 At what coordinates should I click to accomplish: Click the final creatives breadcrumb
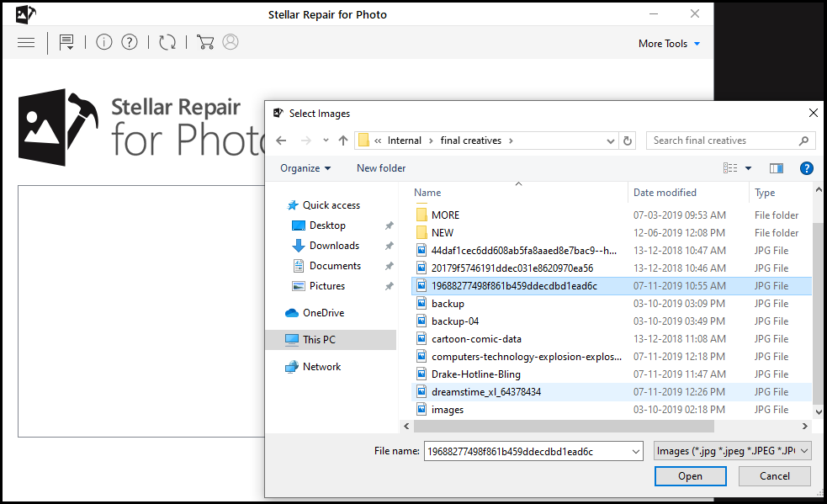470,141
